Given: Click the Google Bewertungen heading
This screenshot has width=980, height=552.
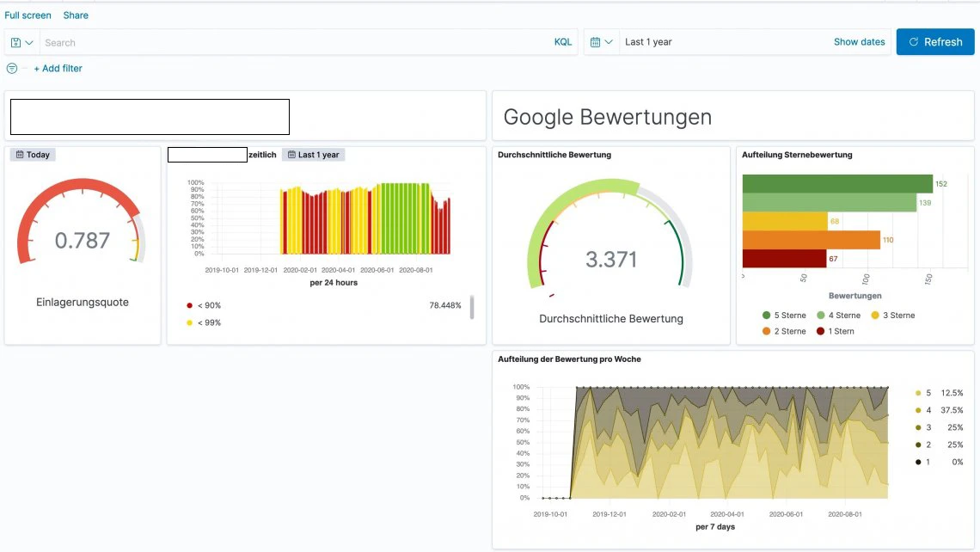Looking at the screenshot, I should click(x=608, y=117).
